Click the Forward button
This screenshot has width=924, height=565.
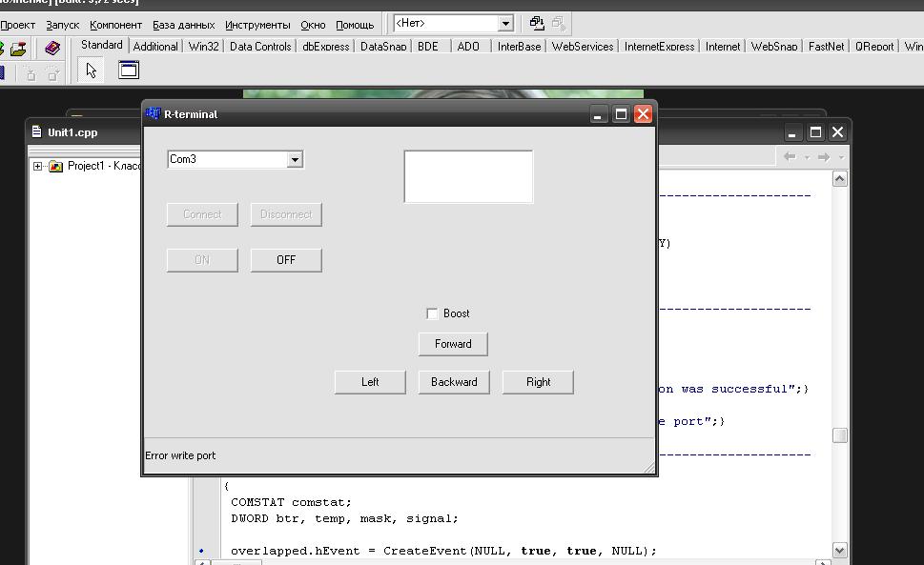coord(453,344)
